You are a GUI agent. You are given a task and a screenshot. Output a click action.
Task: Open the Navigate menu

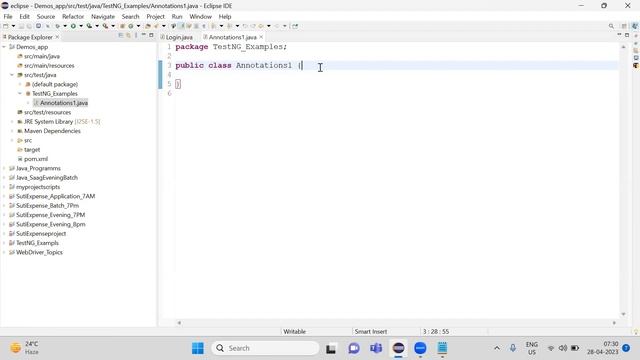(x=103, y=17)
